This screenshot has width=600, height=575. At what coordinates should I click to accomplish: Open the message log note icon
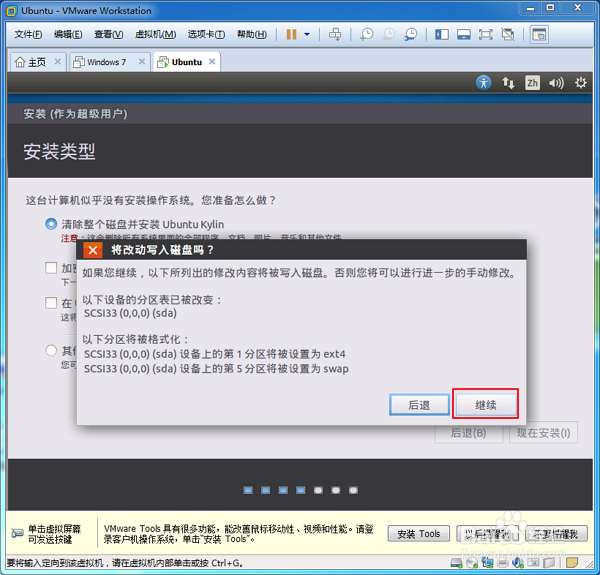(x=572, y=563)
